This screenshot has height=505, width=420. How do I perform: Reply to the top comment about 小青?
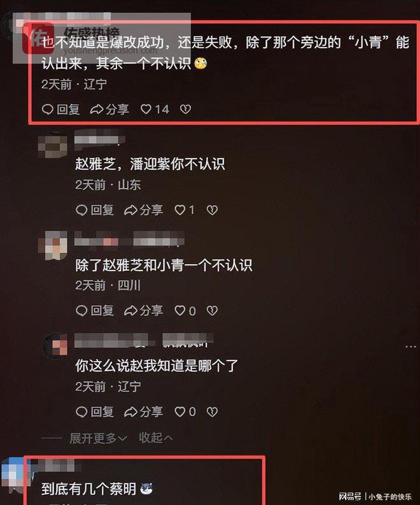61,109
